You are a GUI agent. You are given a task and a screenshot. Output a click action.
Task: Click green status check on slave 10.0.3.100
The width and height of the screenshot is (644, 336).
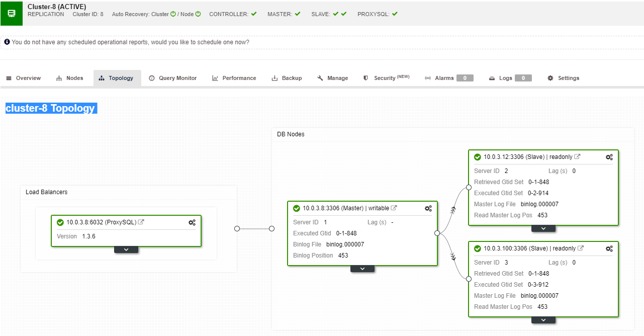pyautogui.click(x=478, y=248)
